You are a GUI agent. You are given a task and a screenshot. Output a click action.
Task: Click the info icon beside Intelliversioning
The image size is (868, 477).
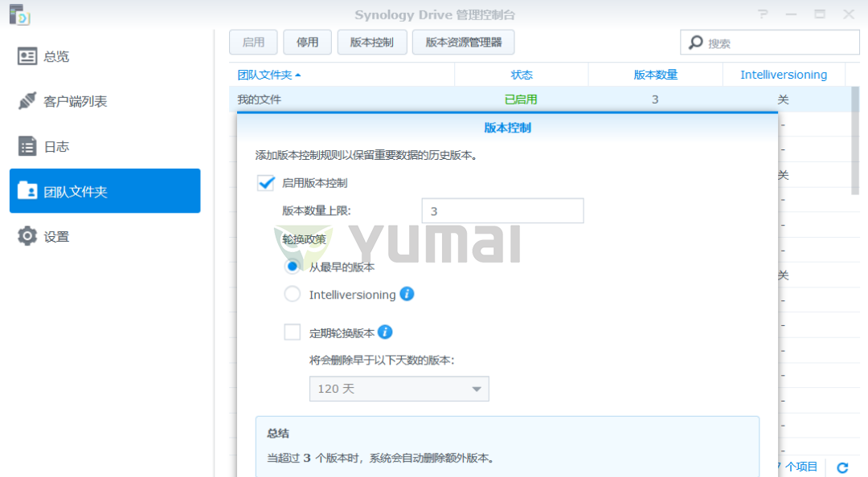407,294
